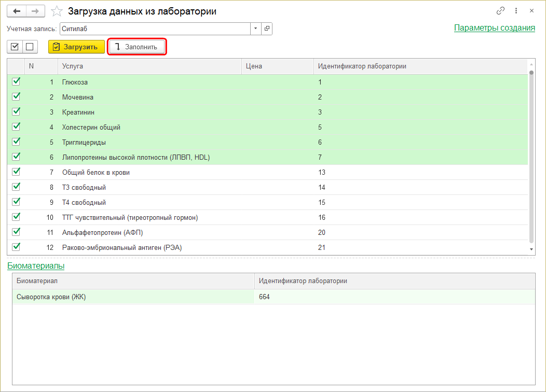546x392 pixels.
Task: Click the Заполнить button
Action: point(136,47)
